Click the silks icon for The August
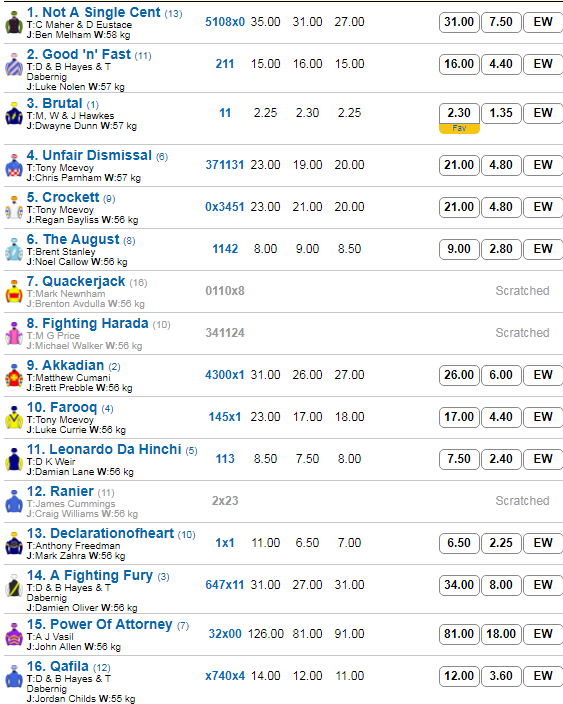 [14, 250]
